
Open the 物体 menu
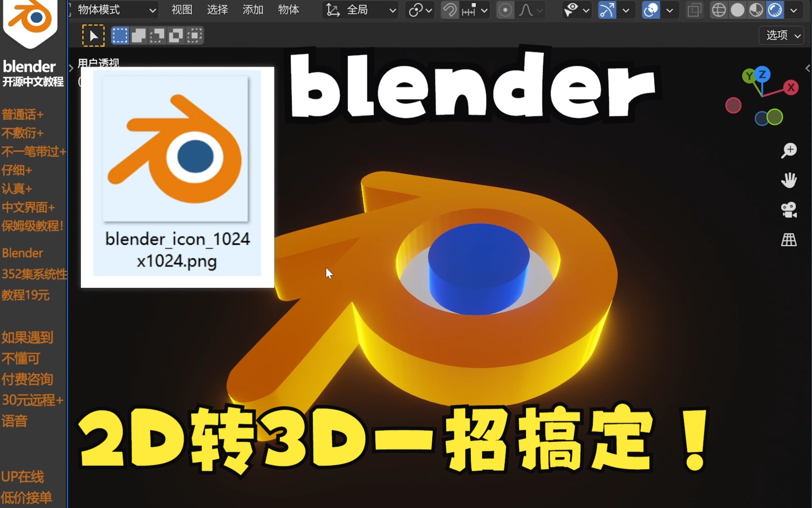coord(288,10)
